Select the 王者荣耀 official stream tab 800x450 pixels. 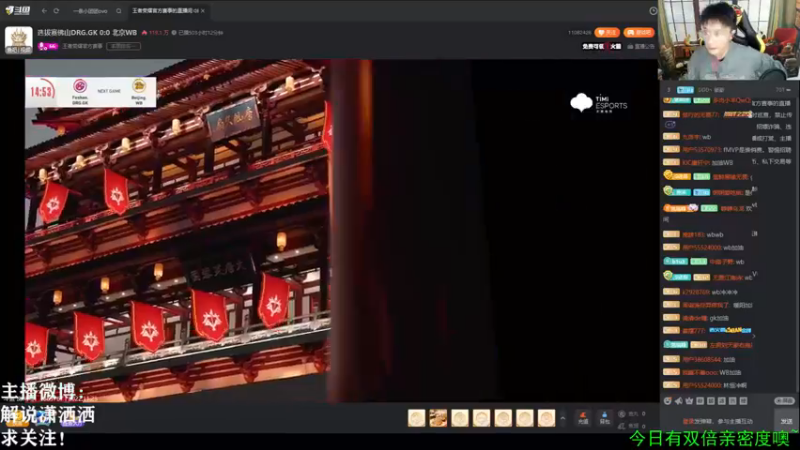[x=165, y=11]
